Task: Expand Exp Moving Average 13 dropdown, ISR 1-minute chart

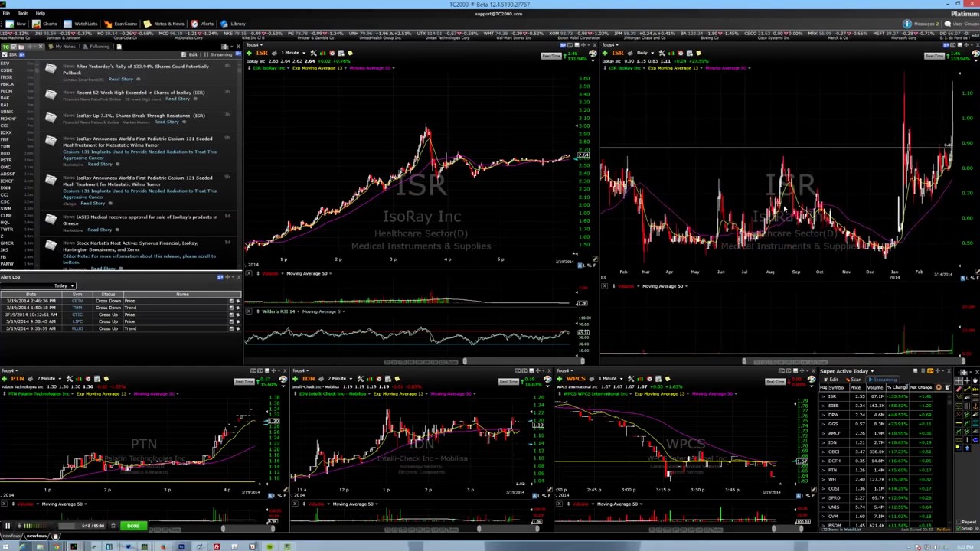Action: click(345, 68)
